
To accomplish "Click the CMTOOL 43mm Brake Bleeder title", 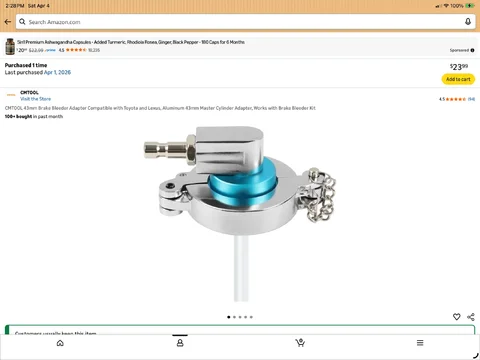I will 160,108.
